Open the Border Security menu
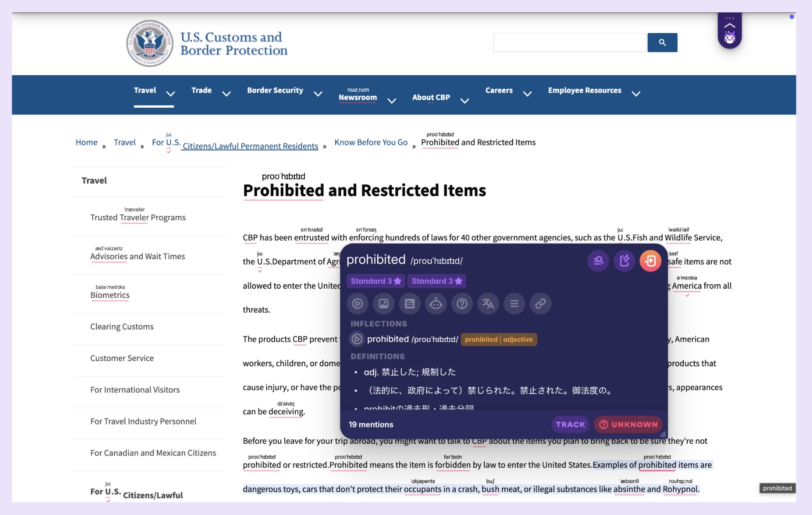 pyautogui.click(x=275, y=91)
